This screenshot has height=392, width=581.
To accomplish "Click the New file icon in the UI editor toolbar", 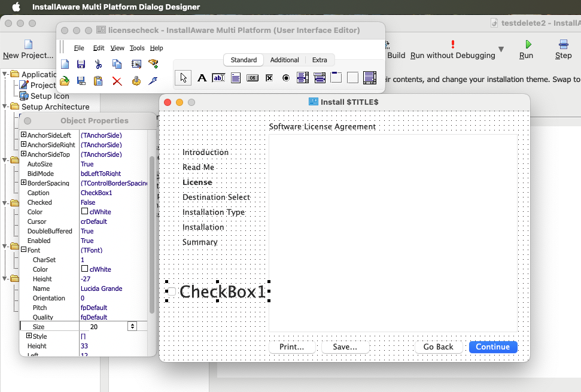I will click(x=65, y=64).
